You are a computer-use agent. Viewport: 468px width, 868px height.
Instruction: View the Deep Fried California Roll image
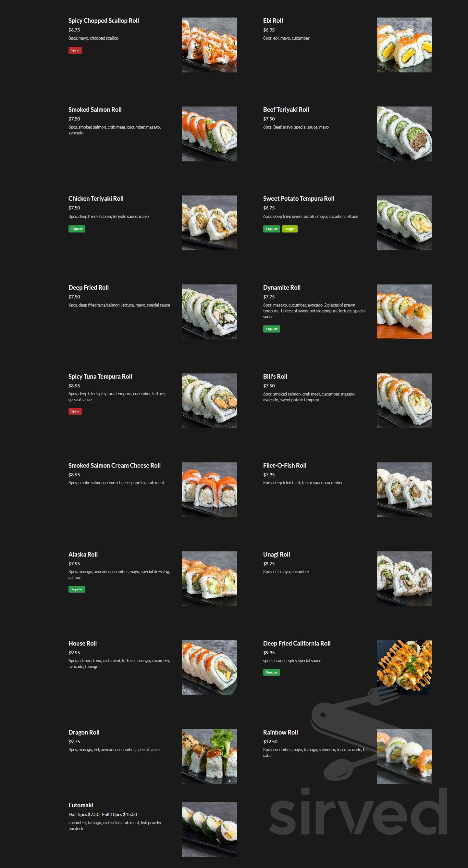tap(404, 668)
